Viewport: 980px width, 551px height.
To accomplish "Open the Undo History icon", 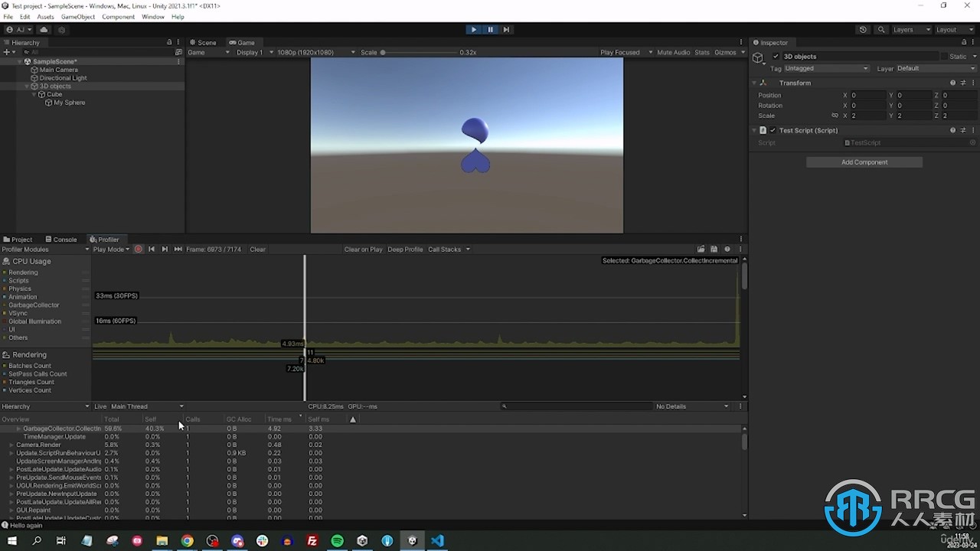I will pos(863,30).
